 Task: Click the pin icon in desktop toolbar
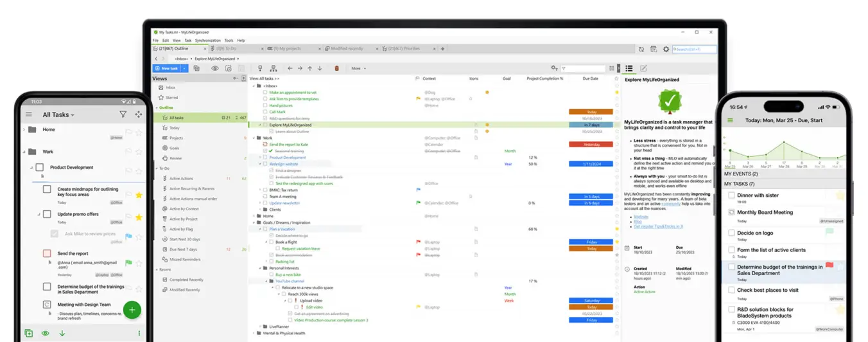click(259, 68)
